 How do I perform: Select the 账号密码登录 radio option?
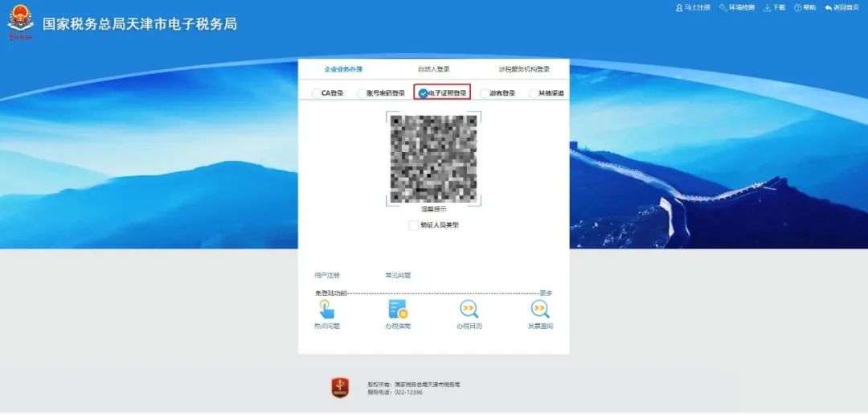pyautogui.click(x=362, y=93)
